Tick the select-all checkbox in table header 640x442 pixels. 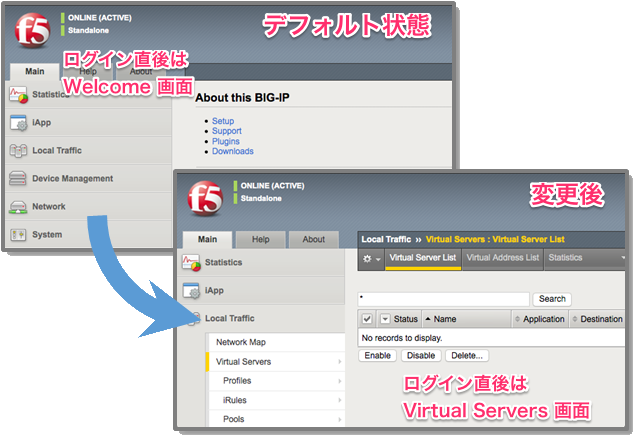367,319
